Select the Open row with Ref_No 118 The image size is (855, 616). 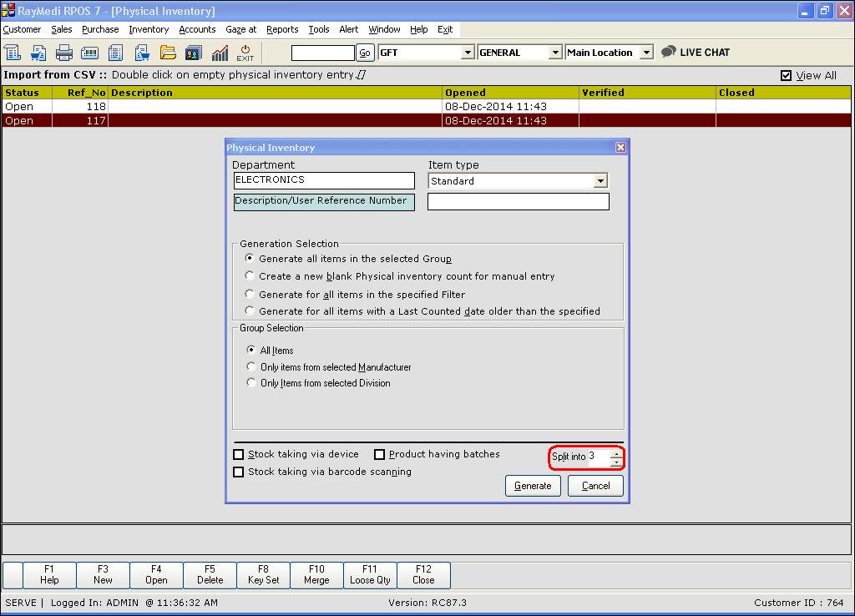click(427, 106)
